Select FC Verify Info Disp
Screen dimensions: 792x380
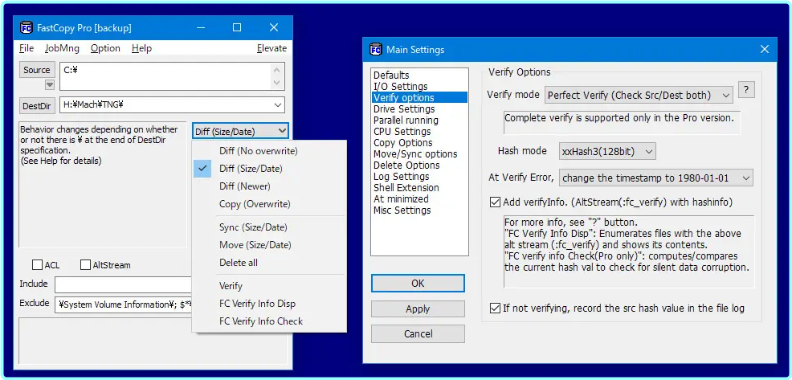[269, 304]
